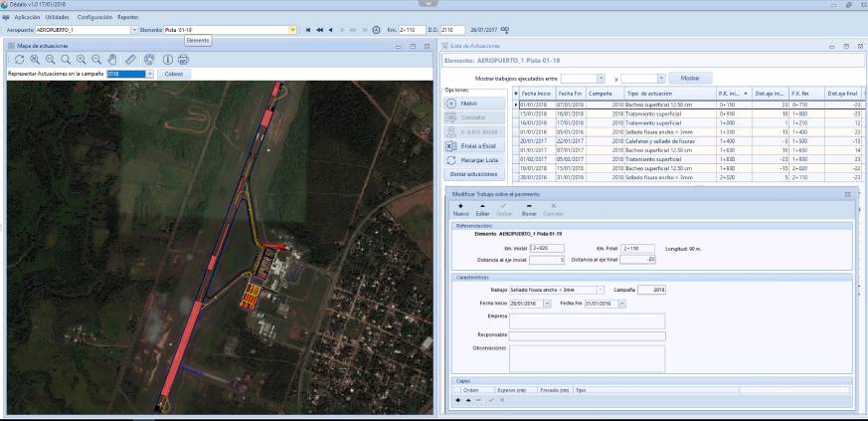Print the map using printer icon
The height and width of the screenshot is (421, 868).
184,60
